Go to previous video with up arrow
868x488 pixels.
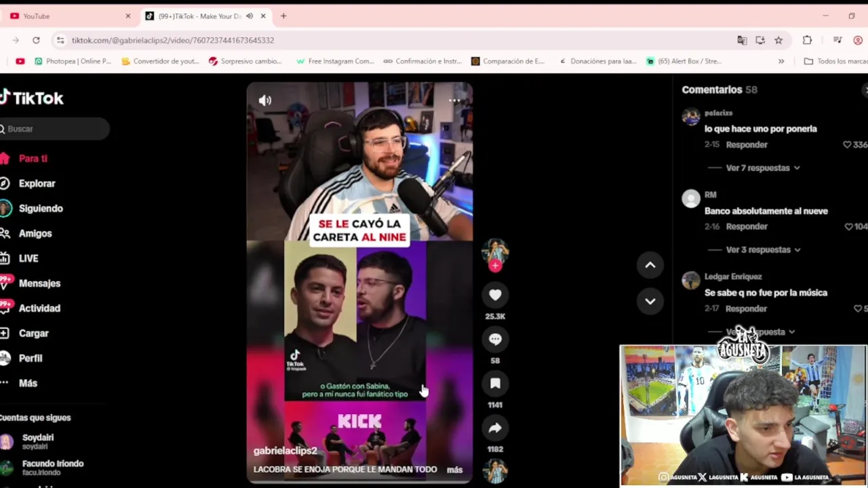tap(650, 265)
